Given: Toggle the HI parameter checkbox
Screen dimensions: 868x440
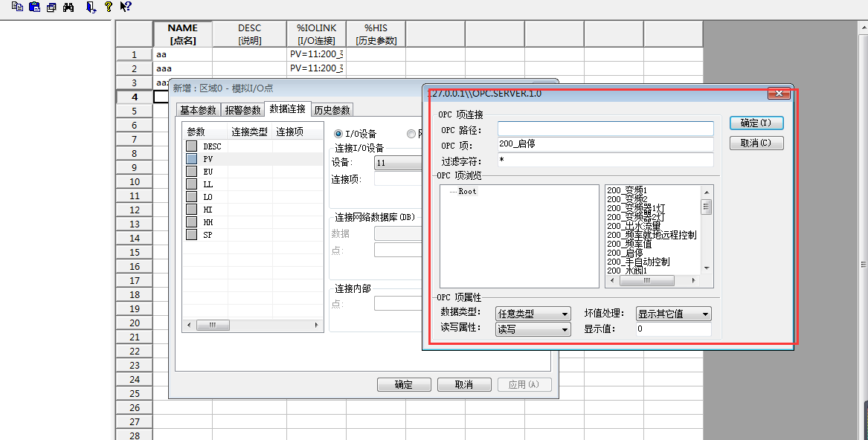Looking at the screenshot, I should coord(192,209).
